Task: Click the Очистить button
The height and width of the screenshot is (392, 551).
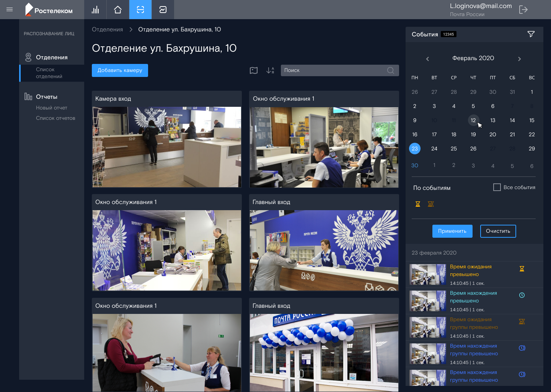Action: (x=498, y=231)
